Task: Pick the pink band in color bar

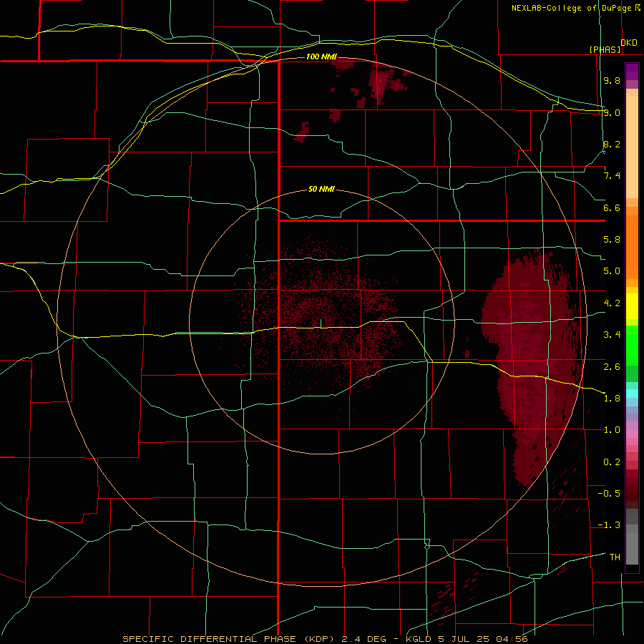Action: [632, 434]
